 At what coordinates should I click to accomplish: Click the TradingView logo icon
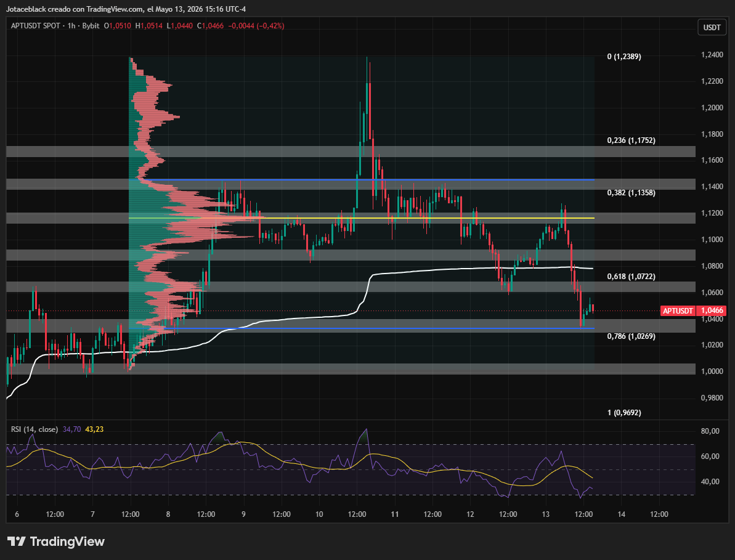[17, 542]
